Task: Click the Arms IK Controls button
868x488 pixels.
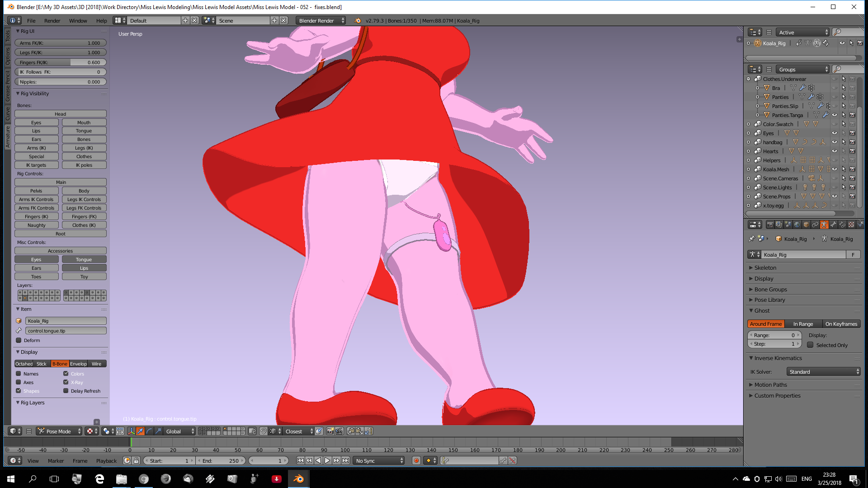Action: coord(36,199)
